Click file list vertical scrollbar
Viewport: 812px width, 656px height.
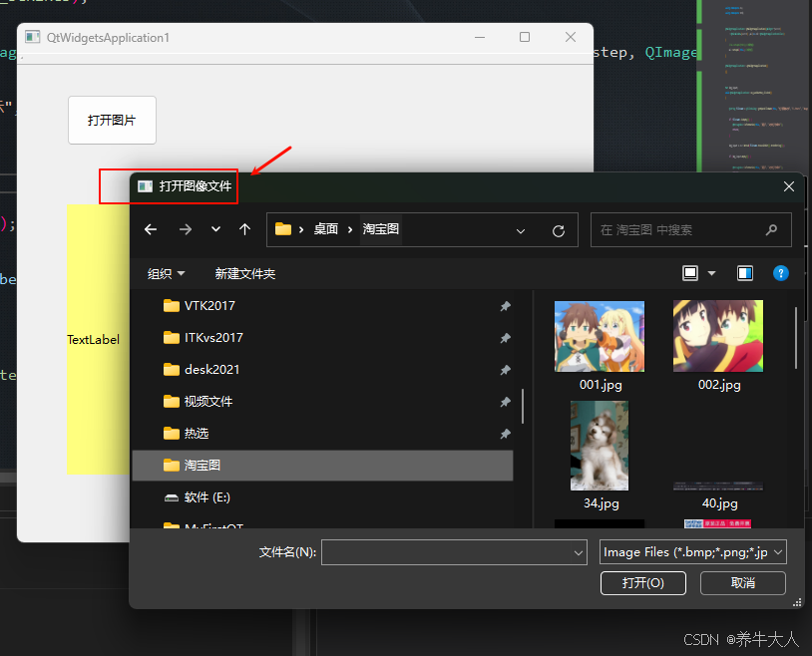tap(796, 338)
